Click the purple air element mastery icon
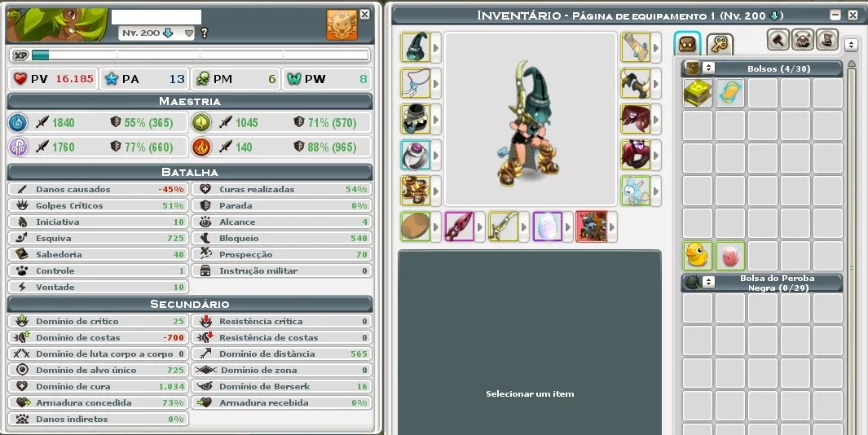The height and width of the screenshot is (435, 868). (x=18, y=147)
